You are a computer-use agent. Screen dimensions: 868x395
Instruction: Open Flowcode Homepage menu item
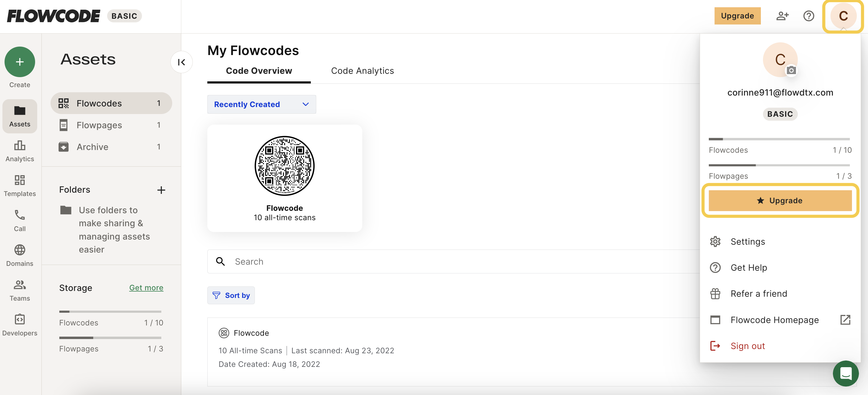pyautogui.click(x=774, y=320)
